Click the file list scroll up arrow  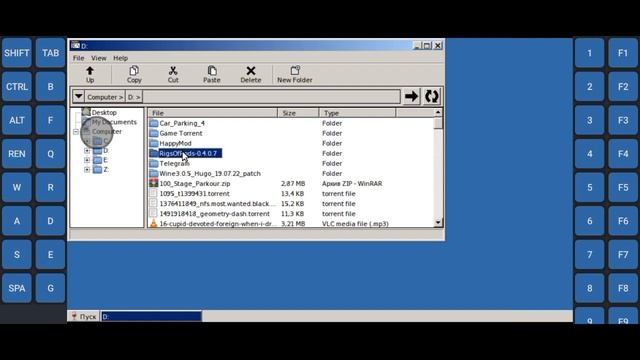[x=438, y=113]
